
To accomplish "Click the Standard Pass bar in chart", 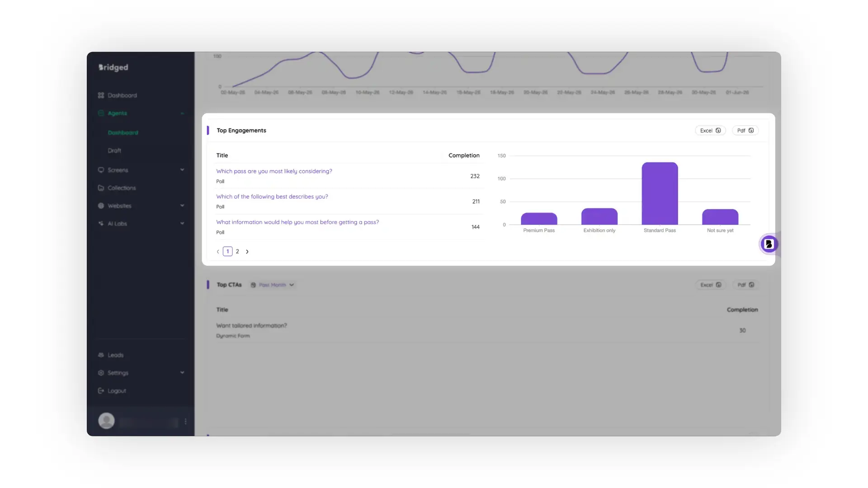I will (660, 193).
